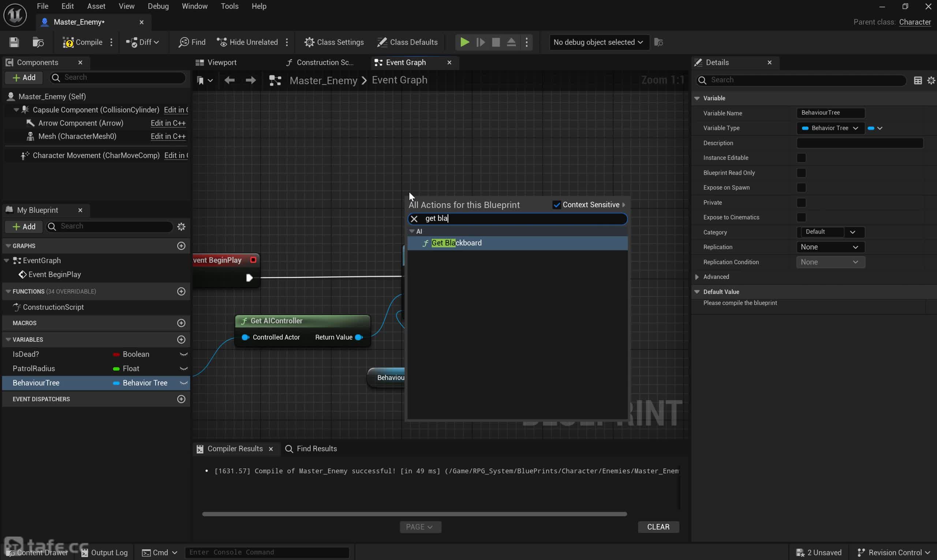Viewport: 937px width, 560px height.
Task: Open Find in blueprint
Action: [x=192, y=42]
